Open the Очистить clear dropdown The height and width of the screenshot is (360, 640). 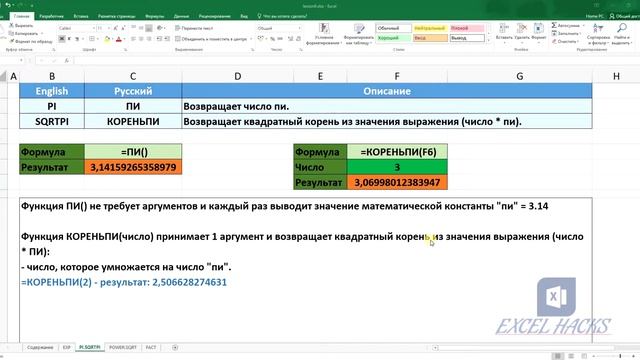click(565, 41)
